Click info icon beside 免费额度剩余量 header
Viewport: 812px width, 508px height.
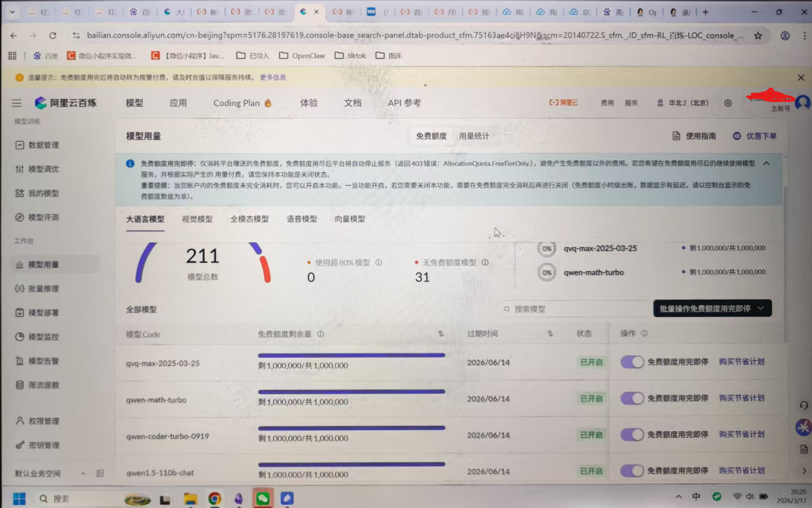[320, 334]
